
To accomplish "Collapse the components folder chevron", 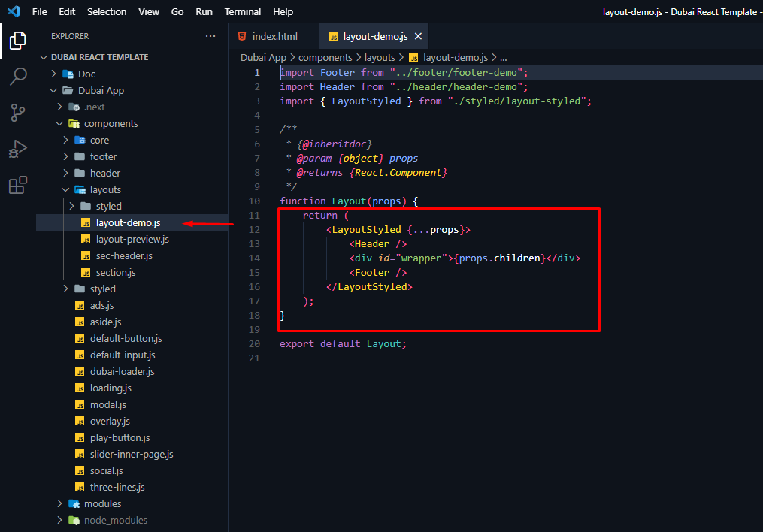I will [x=59, y=123].
